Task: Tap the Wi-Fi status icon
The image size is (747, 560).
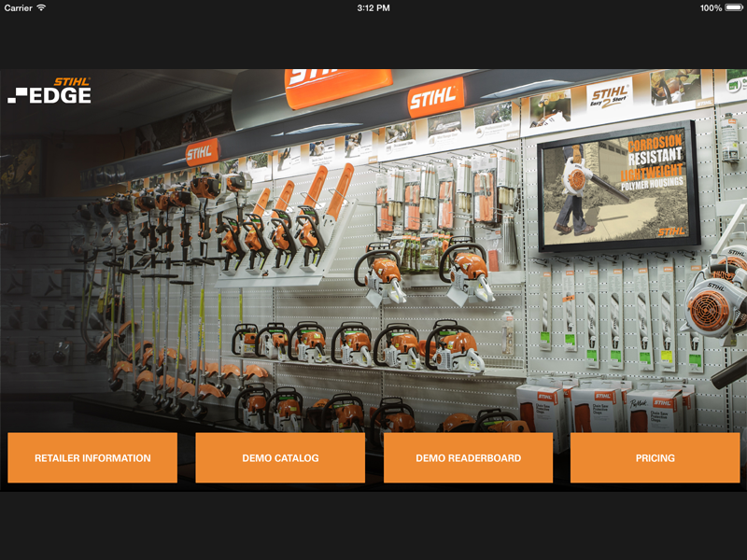Action: (41, 7)
